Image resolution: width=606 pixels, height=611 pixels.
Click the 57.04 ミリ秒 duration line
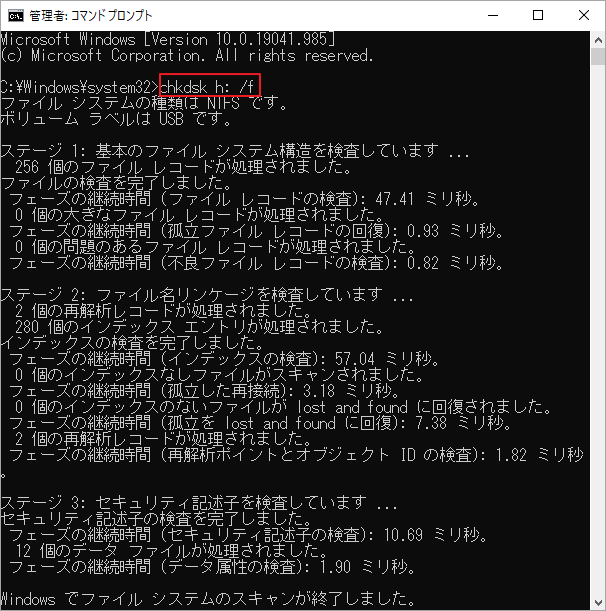(224, 358)
